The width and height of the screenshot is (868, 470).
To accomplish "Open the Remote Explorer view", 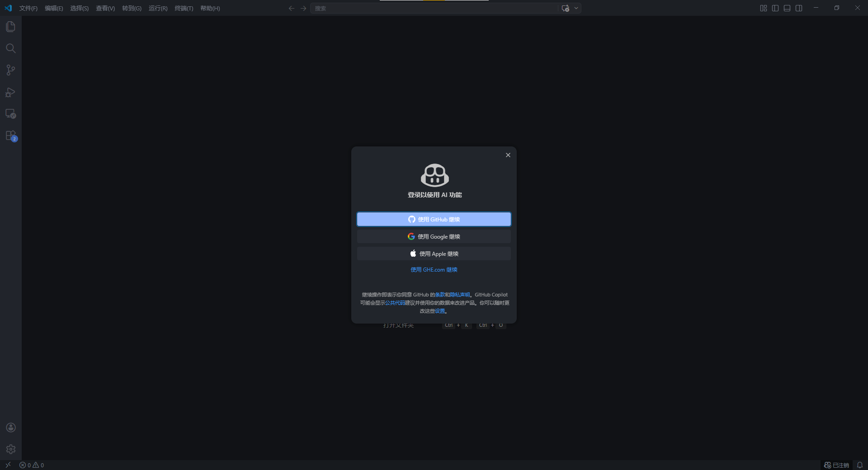I will [x=11, y=114].
